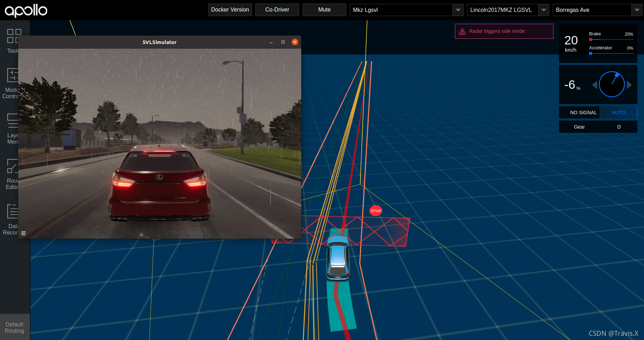Close the SVLSimulator window
Image resolution: width=644 pixels, height=340 pixels.
(295, 42)
